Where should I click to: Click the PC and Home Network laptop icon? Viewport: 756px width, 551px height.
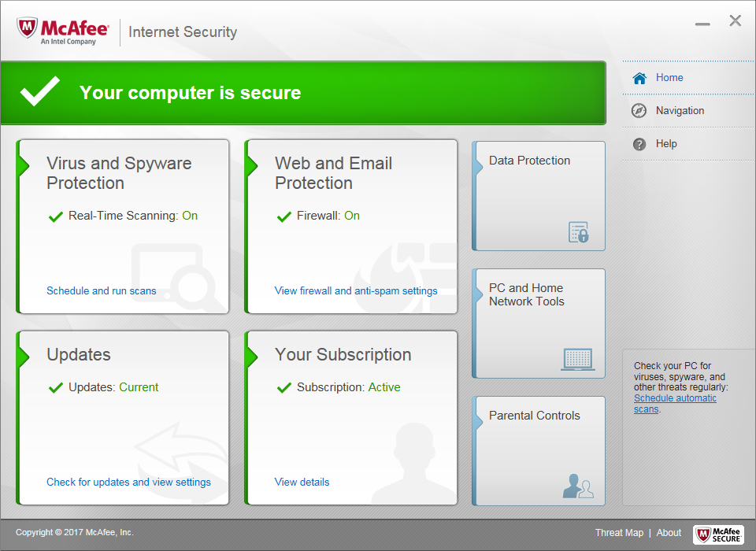point(578,359)
